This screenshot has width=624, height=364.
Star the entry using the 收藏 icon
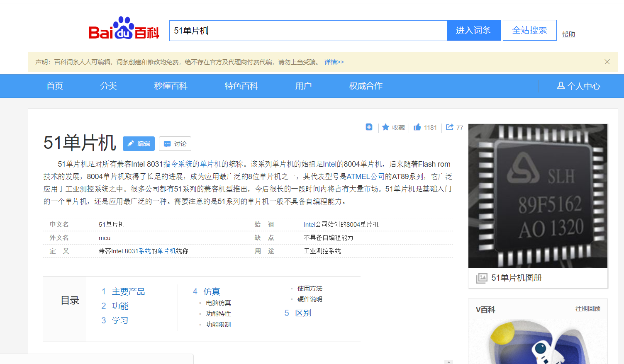393,127
